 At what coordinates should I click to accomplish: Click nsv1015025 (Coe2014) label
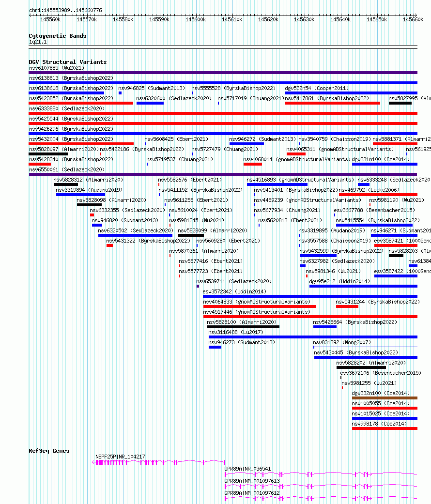381,413
